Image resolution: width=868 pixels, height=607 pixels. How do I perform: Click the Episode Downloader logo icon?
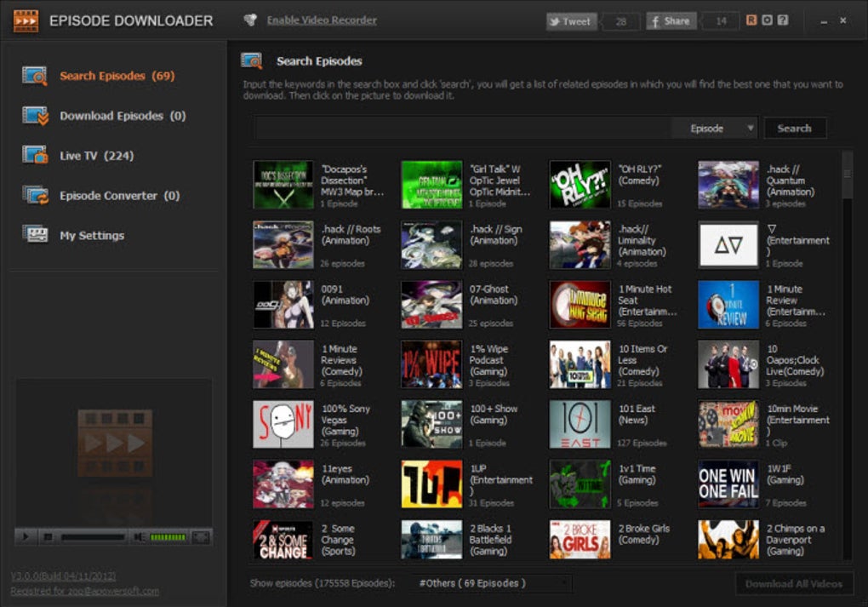[x=26, y=20]
